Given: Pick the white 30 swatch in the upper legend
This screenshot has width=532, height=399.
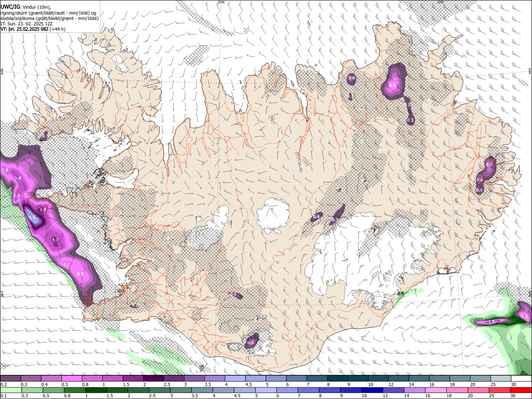Looking at the screenshot, I should point(521,378).
